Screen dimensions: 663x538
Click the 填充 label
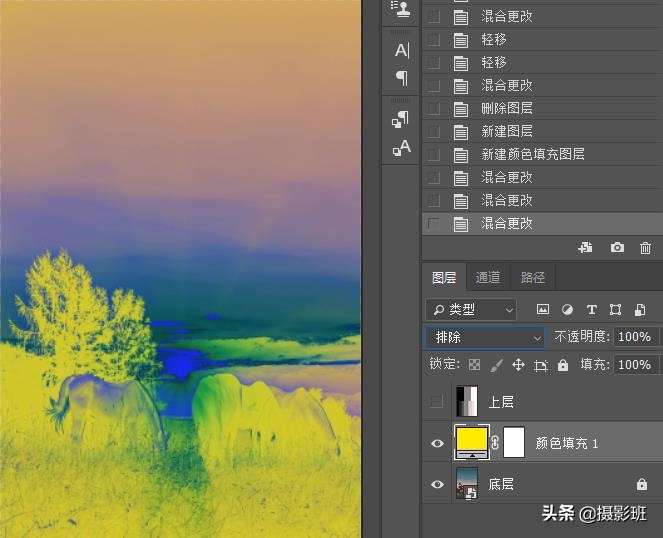click(x=594, y=364)
